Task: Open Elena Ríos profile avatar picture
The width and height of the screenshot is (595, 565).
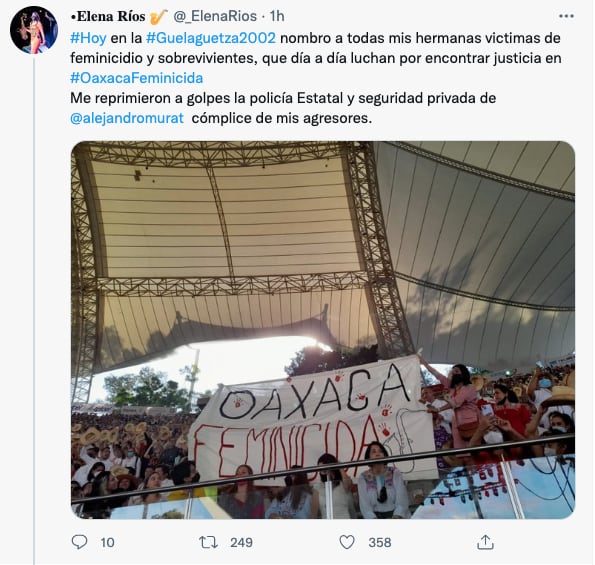Action: [34, 30]
